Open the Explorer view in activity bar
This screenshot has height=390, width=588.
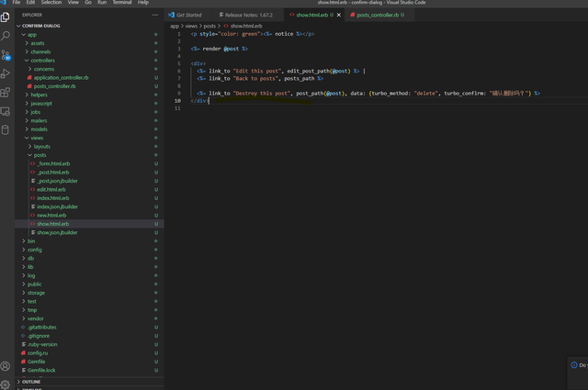click(x=6, y=17)
